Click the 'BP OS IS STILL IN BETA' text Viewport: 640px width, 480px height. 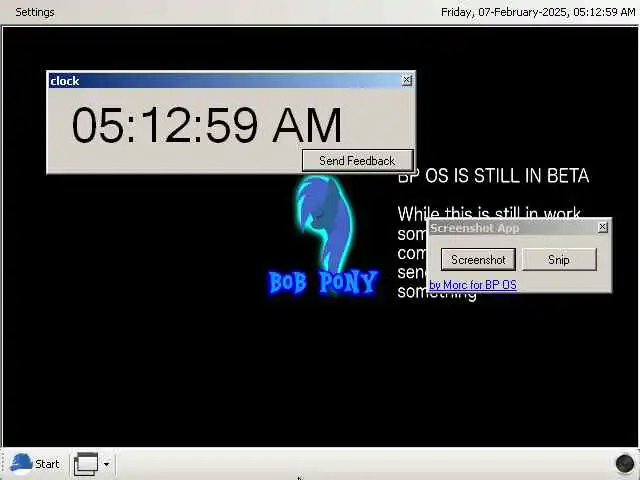pyautogui.click(x=493, y=176)
